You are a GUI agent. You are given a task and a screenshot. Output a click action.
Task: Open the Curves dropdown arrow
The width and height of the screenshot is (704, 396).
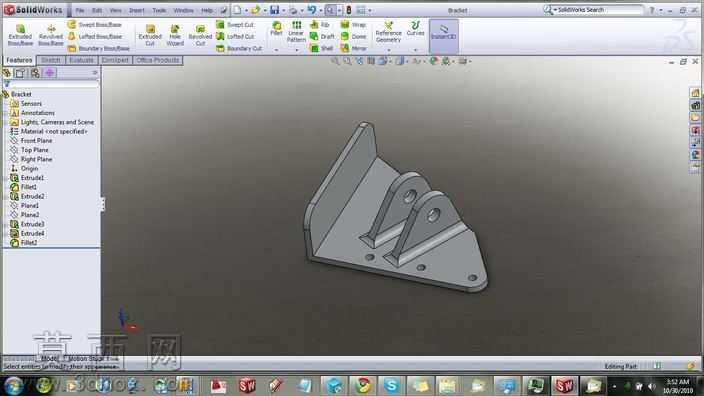pyautogui.click(x=415, y=50)
